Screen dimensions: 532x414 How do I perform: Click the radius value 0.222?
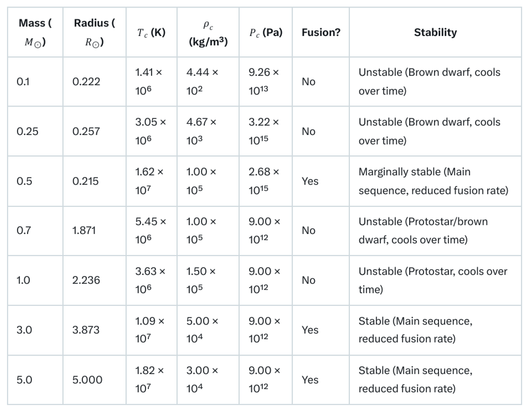(86, 82)
